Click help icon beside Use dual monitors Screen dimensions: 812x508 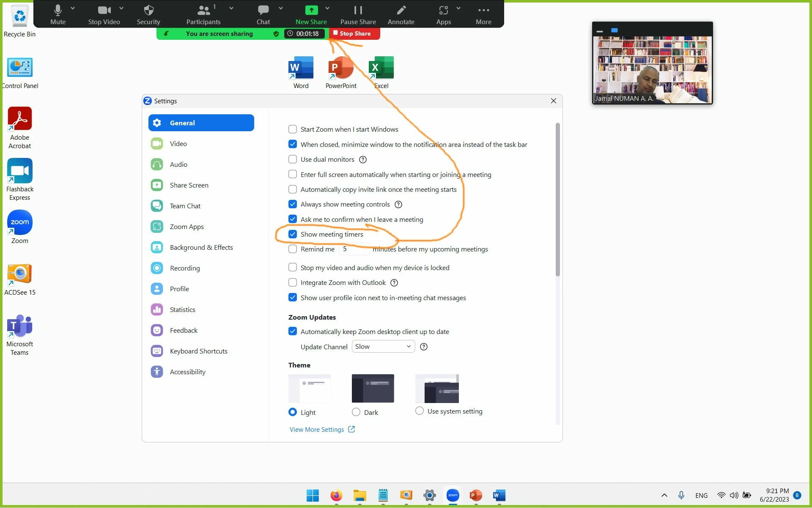pyautogui.click(x=363, y=160)
